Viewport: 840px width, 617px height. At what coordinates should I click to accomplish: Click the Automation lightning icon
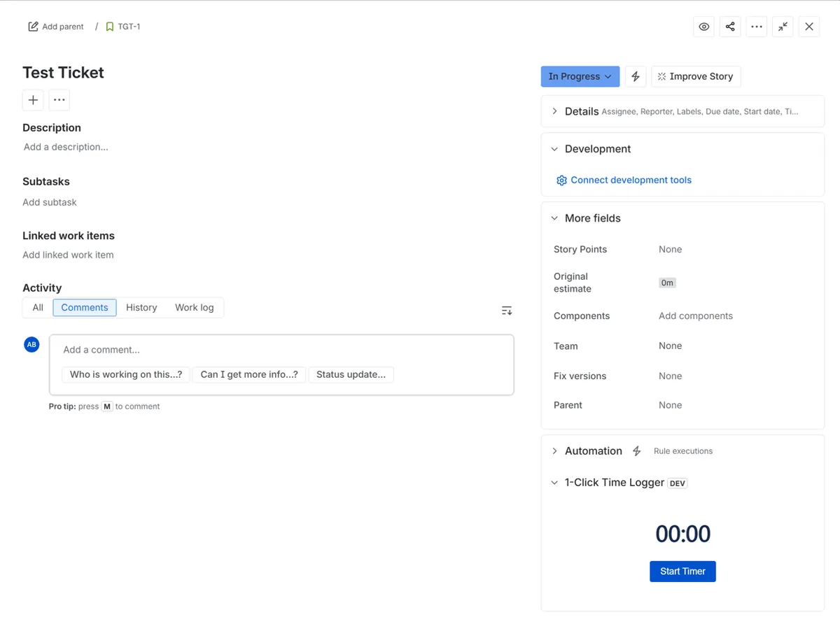coord(637,451)
